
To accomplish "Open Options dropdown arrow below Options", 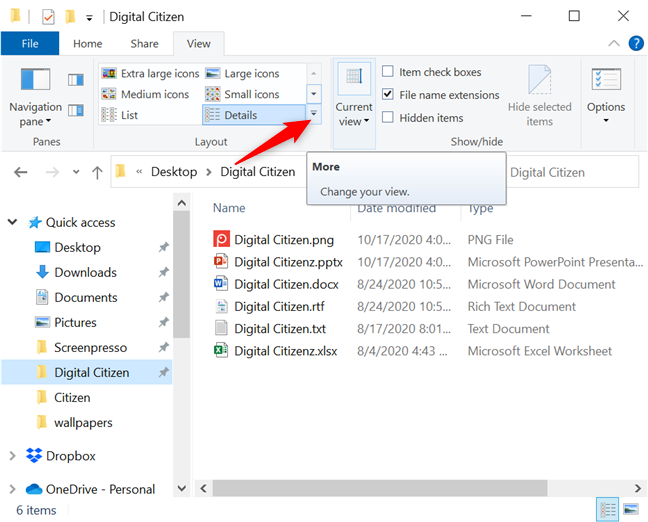I will click(606, 121).
